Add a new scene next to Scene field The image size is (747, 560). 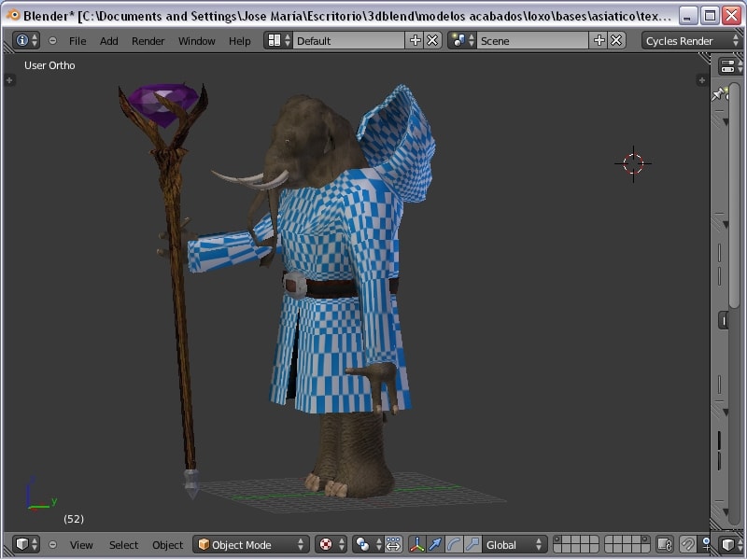pos(599,40)
